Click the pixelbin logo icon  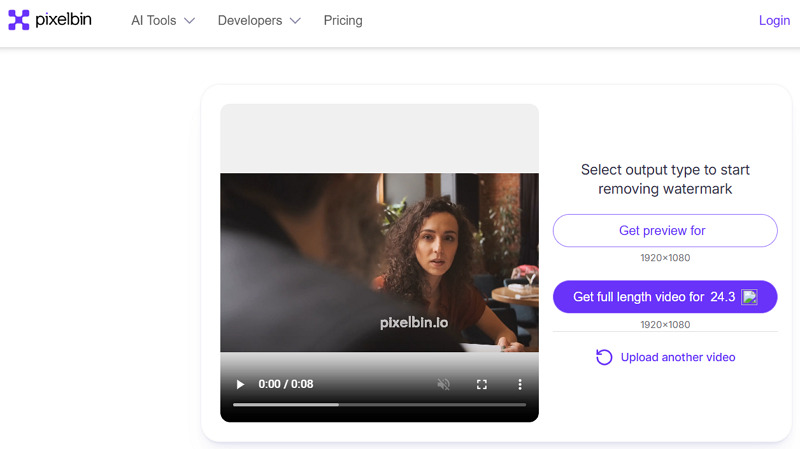19,20
